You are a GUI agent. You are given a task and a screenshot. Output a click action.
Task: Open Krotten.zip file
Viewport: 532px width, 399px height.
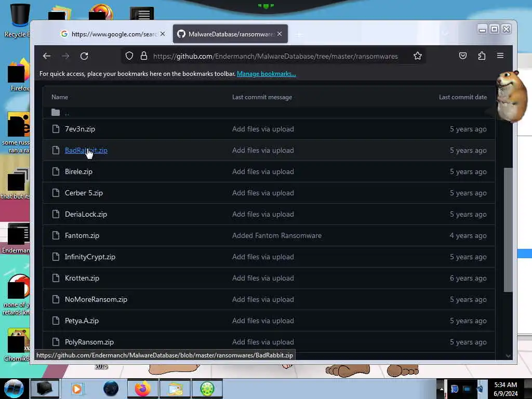pos(82,278)
